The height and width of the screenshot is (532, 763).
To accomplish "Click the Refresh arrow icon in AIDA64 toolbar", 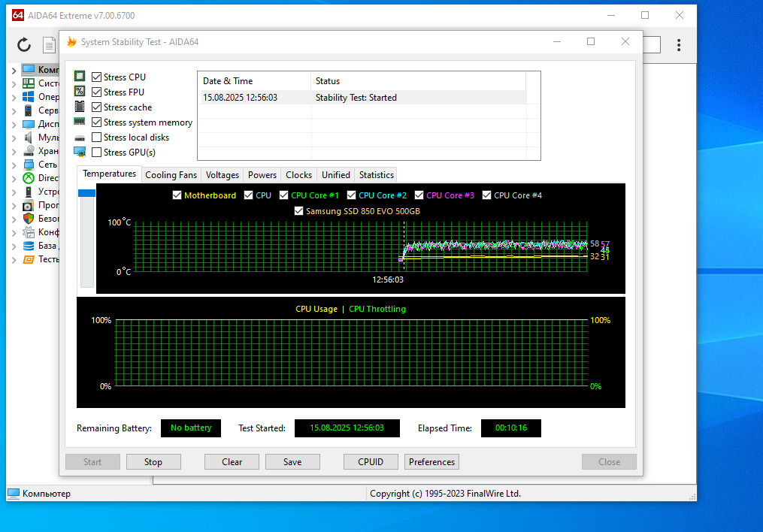I will (24, 45).
